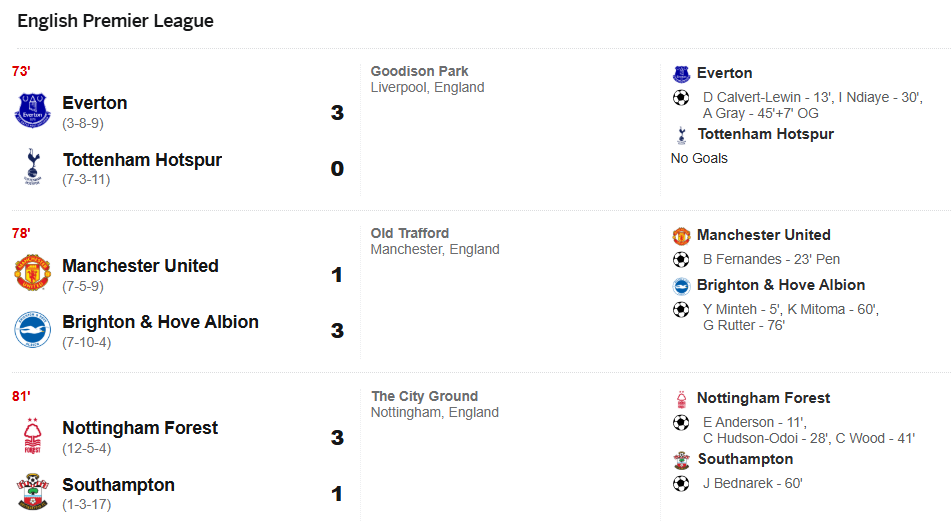Click the soccer ball icon beside J Bednarek
The height and width of the screenshot is (527, 952).
(x=681, y=484)
